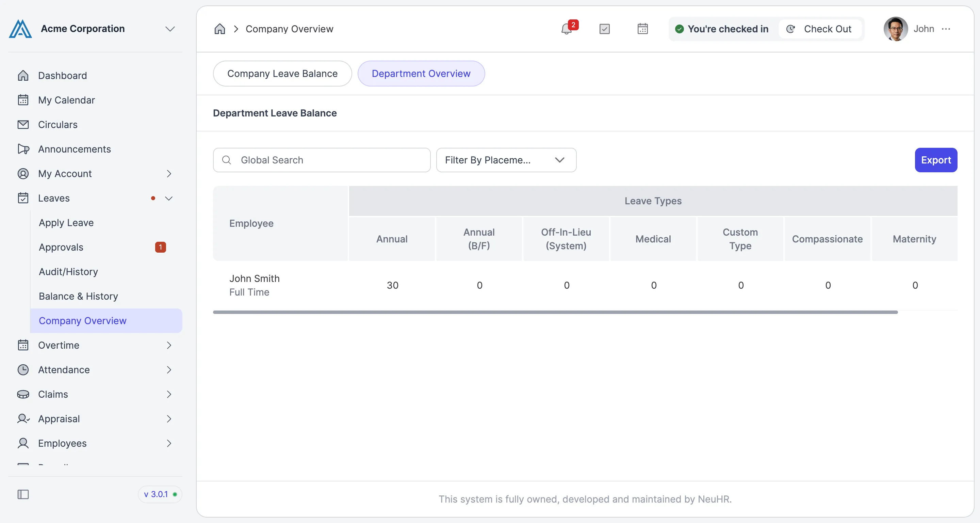980x523 pixels.
Task: Open the home breadcrumb icon
Action: (220, 29)
